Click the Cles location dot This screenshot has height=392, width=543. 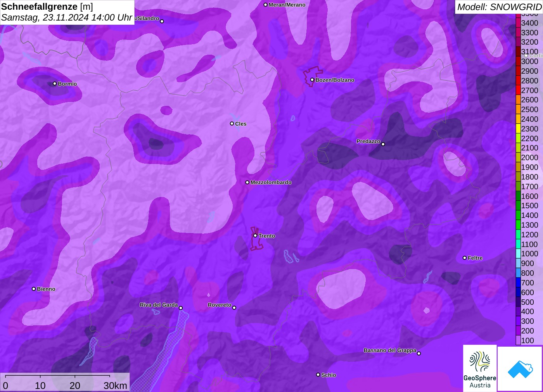coord(232,124)
